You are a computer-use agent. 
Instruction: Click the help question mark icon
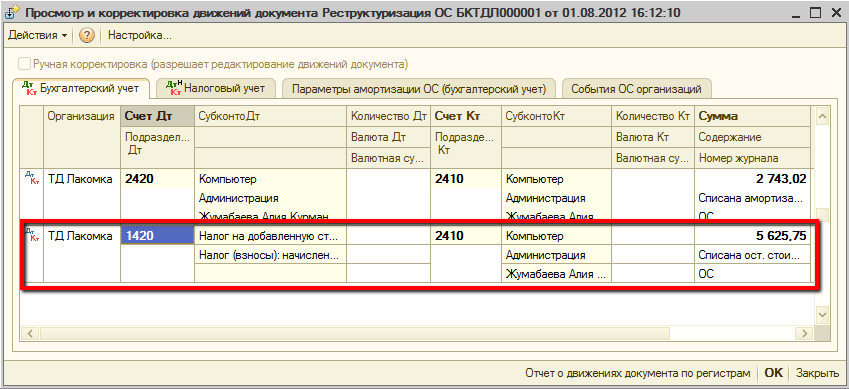[87, 36]
